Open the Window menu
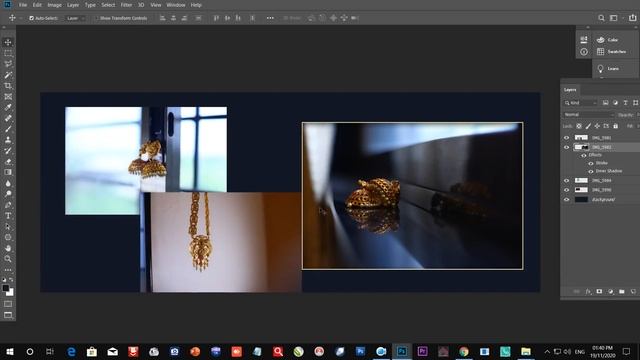The image size is (640, 360). [x=176, y=5]
